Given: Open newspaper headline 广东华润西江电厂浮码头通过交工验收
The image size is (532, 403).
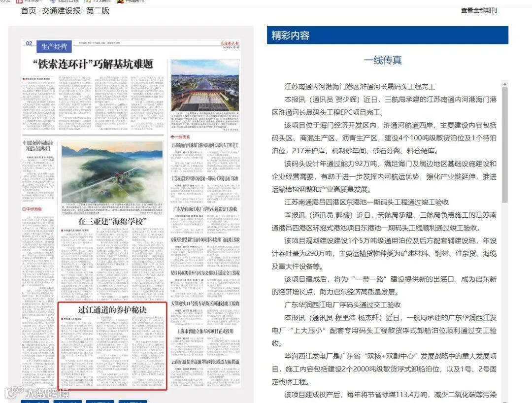Looking at the screenshot, I should [x=205, y=209].
